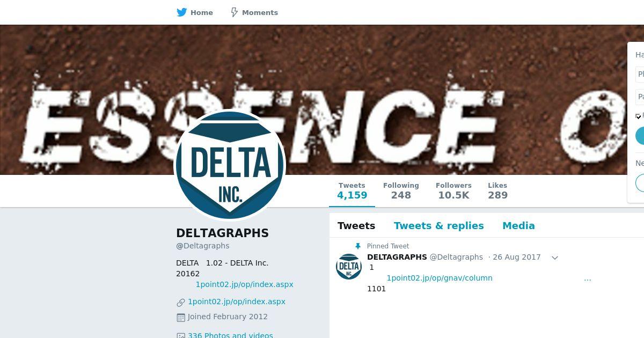View the 248 Following list

401,191
